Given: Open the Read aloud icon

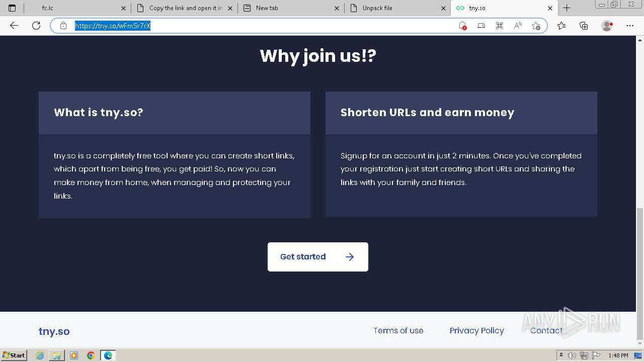Looking at the screenshot, I should pos(518,26).
